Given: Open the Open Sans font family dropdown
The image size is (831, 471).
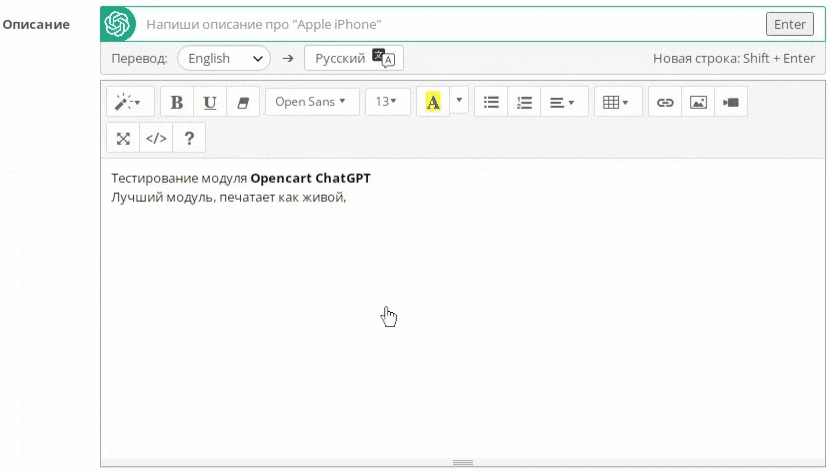Looking at the screenshot, I should click(311, 102).
